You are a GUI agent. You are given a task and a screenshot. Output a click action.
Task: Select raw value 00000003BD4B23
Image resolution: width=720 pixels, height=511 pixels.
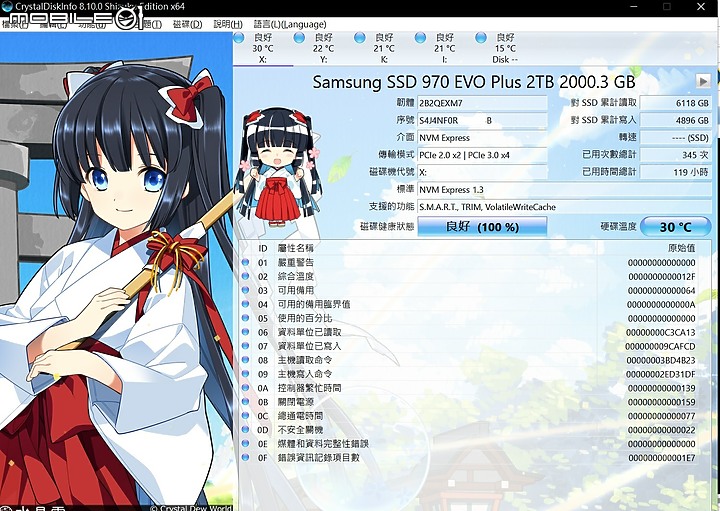pos(661,360)
